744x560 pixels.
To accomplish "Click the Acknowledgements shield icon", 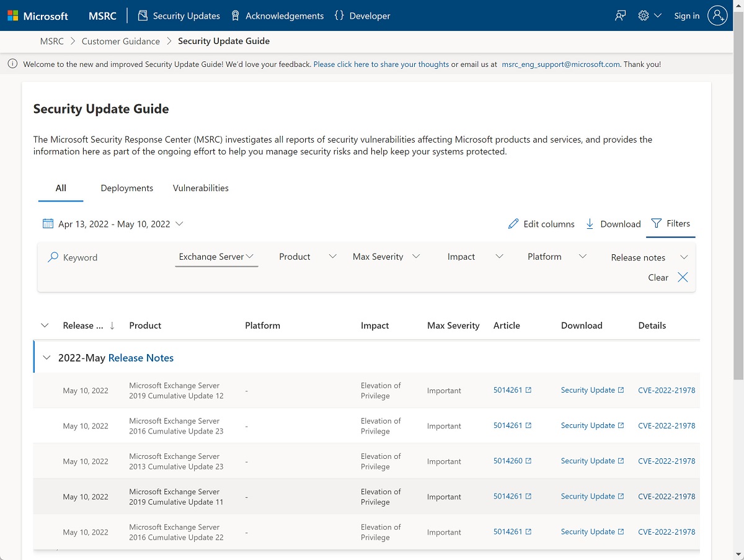I will [234, 16].
